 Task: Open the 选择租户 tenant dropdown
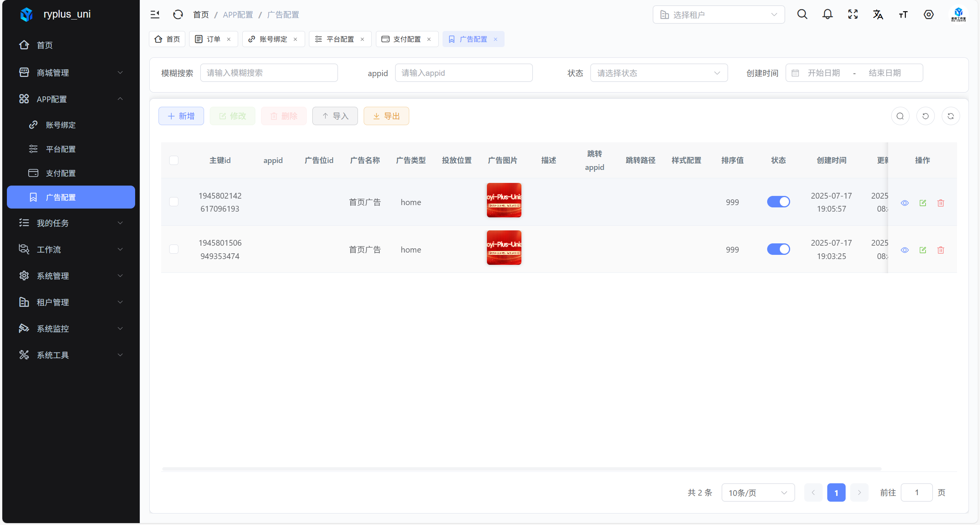[719, 15]
